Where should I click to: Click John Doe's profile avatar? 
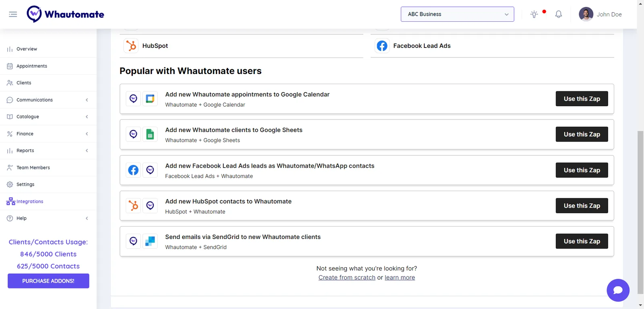click(x=586, y=14)
